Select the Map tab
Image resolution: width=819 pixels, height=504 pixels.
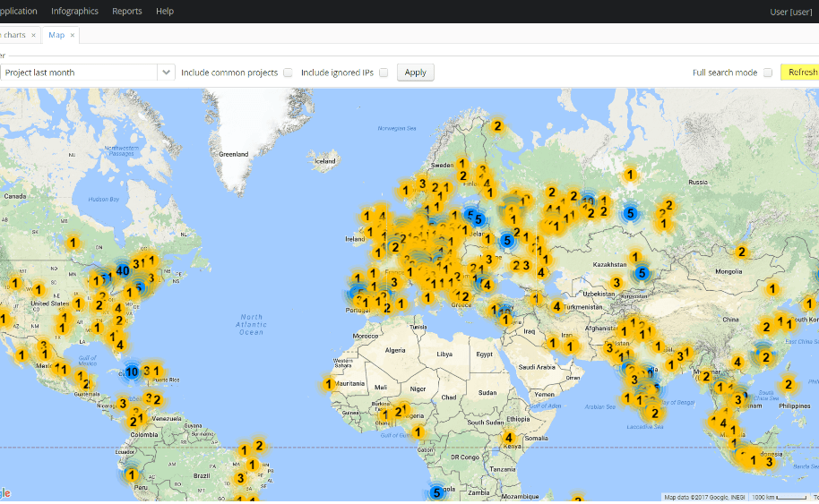(x=56, y=35)
